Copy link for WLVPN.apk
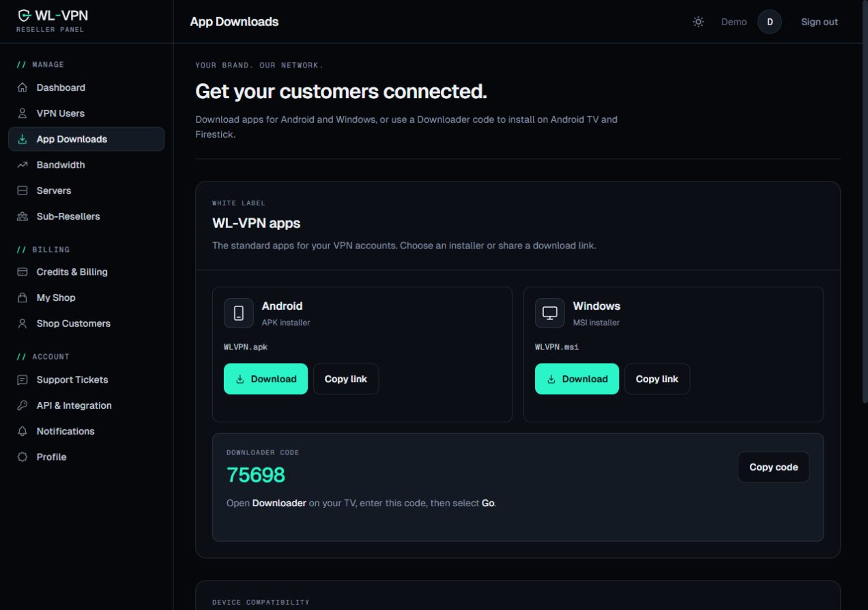 point(346,379)
